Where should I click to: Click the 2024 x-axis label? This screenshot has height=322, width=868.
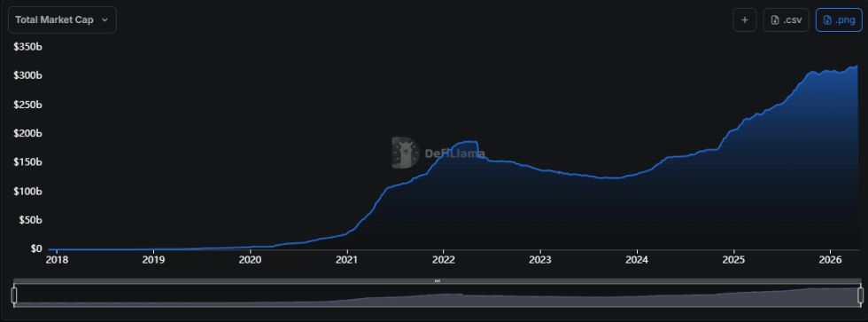click(x=637, y=259)
